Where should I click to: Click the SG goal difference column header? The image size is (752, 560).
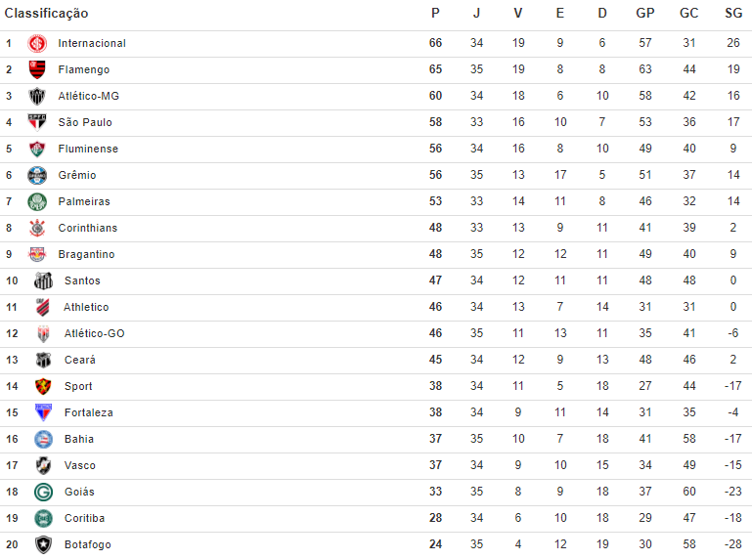[x=733, y=14]
